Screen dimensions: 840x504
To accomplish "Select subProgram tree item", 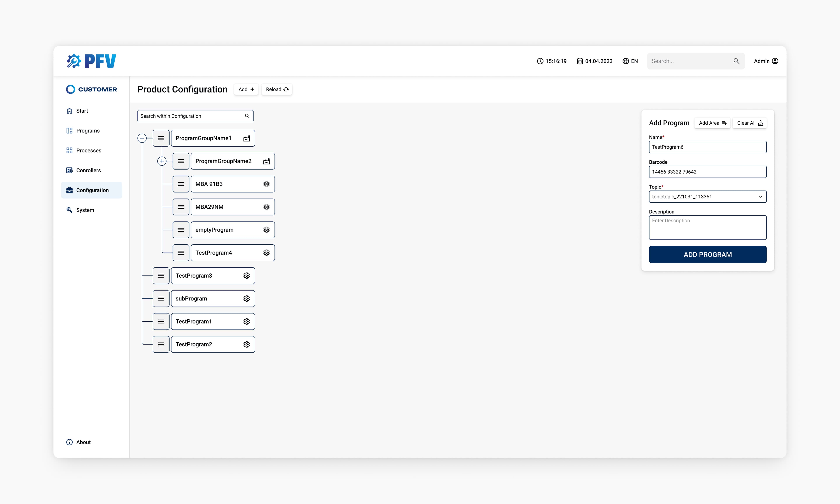I will click(213, 299).
